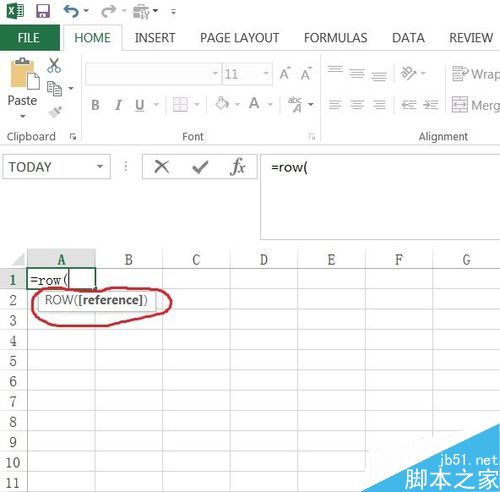Confirm formula with the checkmark icon
Image resolution: width=500 pixels, height=492 pixels.
200,167
